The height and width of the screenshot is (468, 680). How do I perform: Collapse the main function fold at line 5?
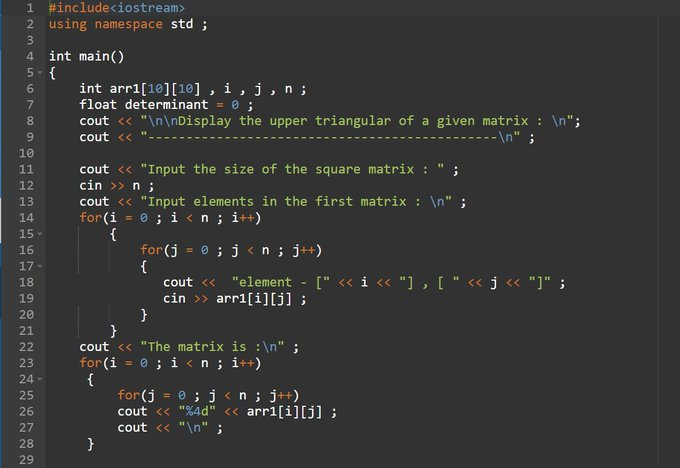(x=40, y=72)
